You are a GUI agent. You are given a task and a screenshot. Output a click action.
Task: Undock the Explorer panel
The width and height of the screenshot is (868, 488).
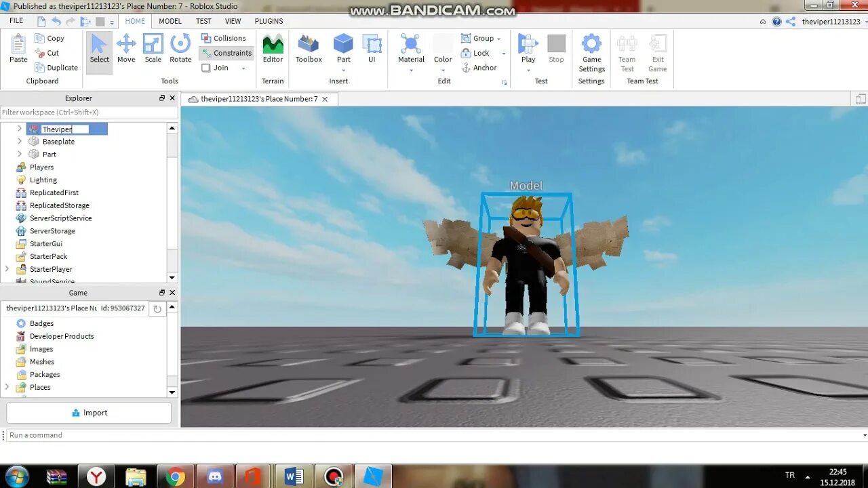coord(162,98)
